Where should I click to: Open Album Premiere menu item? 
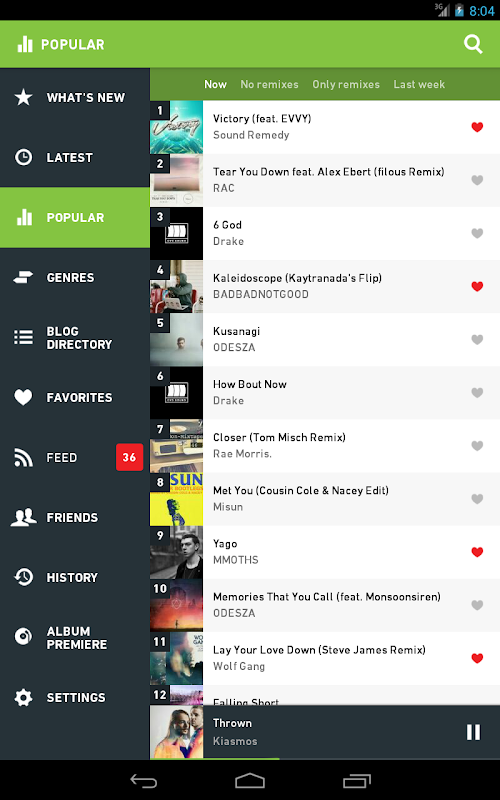click(75, 637)
